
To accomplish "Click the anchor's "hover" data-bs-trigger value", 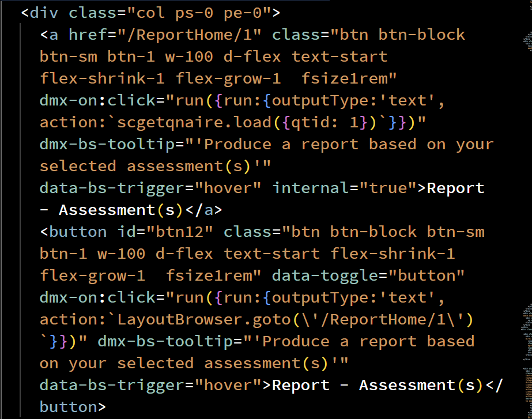I will point(233,188).
